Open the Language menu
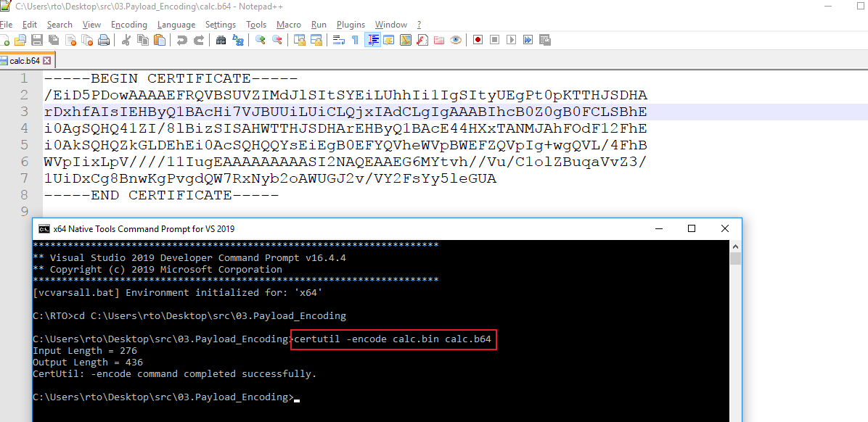 click(x=176, y=25)
